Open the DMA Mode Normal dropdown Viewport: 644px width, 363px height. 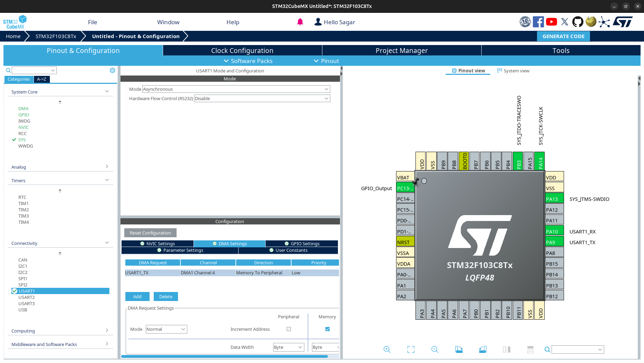[166, 329]
